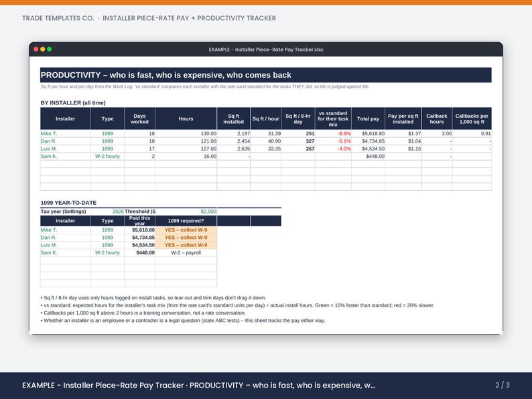Select 'Pay per sq ft installed' header
Screen dimensions: 532x399
click(x=403, y=118)
